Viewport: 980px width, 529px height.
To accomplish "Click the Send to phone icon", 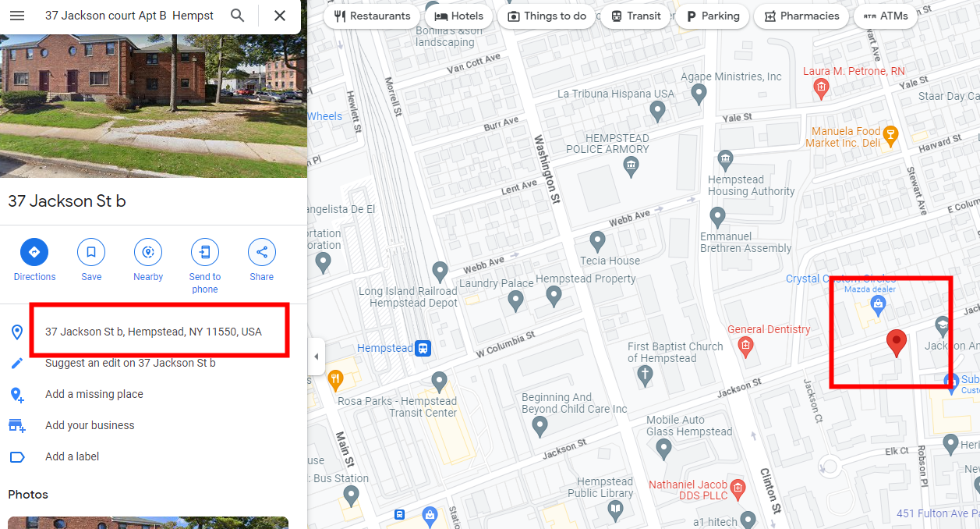I will [x=205, y=252].
